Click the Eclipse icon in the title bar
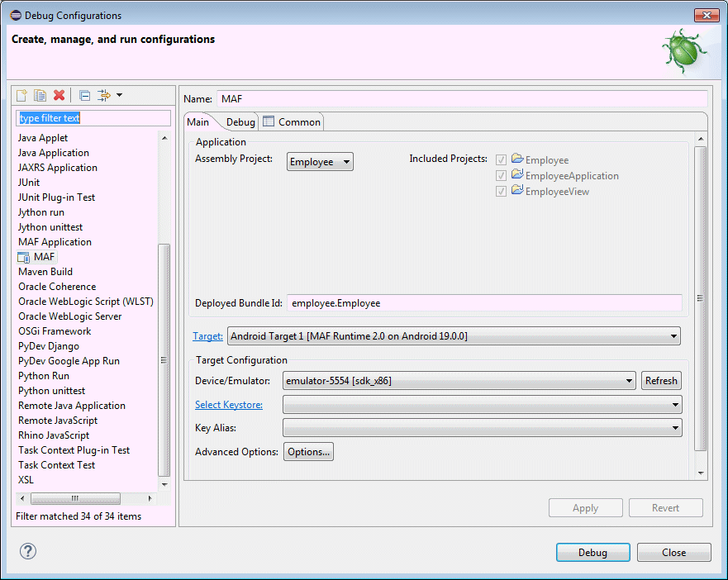This screenshot has height=580, width=728. click(16, 16)
